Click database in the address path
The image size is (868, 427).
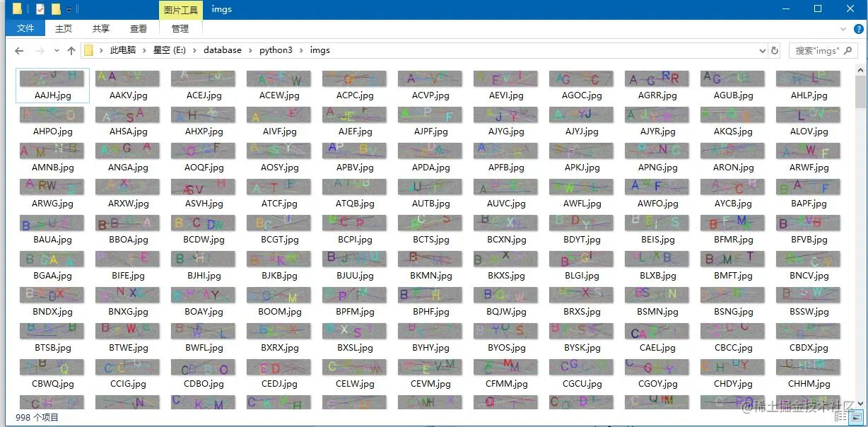(223, 50)
